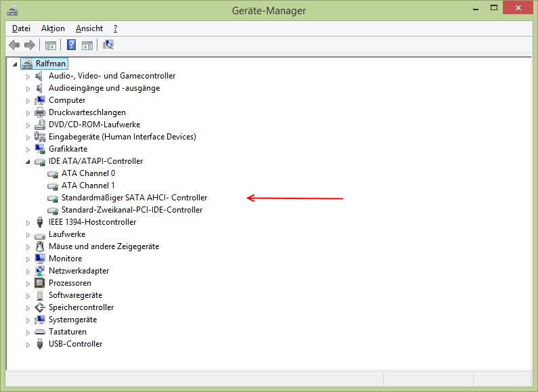The height and width of the screenshot is (392, 538).
Task: Click the scan for hardware changes icon
Action: tap(108, 45)
